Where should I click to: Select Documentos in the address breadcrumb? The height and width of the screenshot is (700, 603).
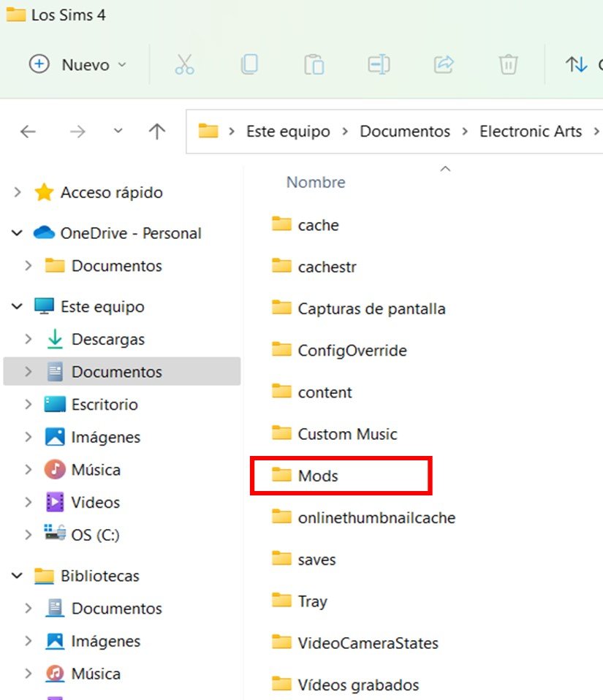[x=405, y=132]
